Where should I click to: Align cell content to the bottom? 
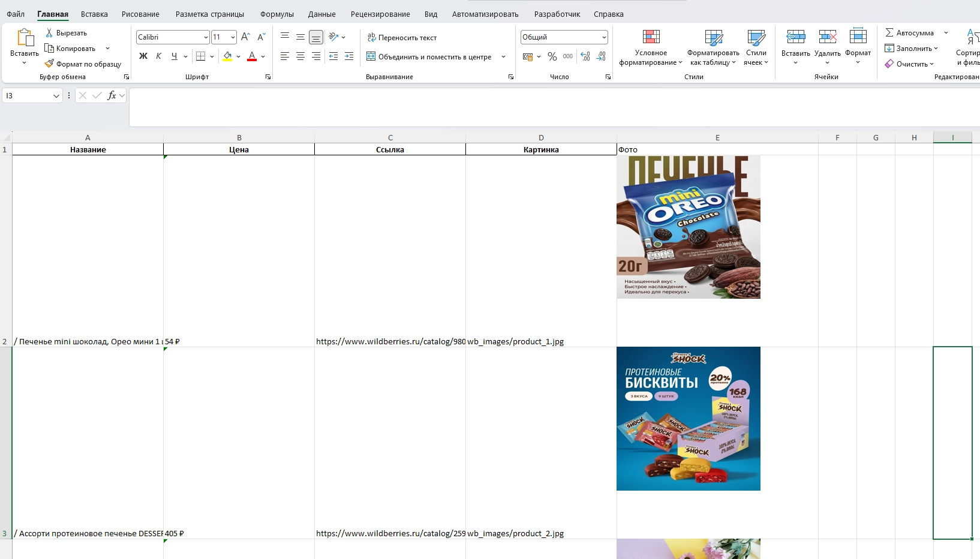tap(316, 37)
